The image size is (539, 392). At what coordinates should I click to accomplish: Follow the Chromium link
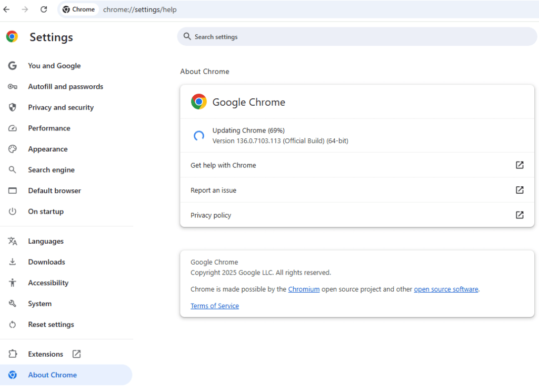pyautogui.click(x=304, y=289)
